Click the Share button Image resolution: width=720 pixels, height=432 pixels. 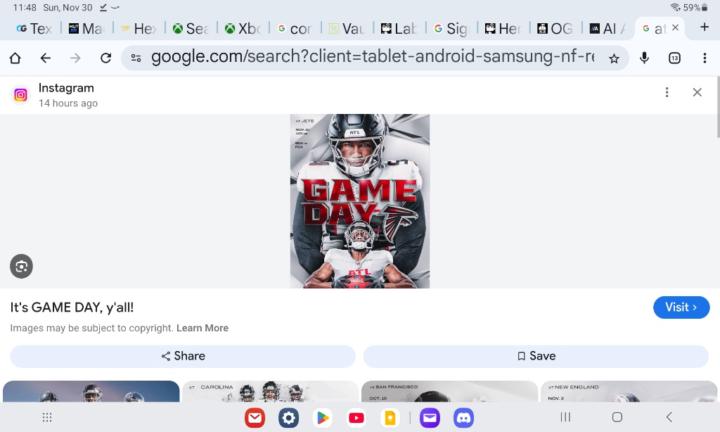coord(183,356)
